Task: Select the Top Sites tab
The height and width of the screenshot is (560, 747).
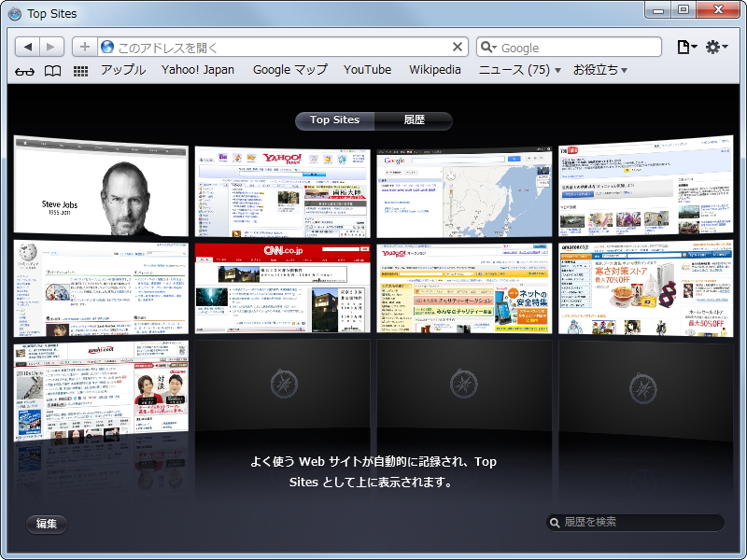Action: point(334,120)
